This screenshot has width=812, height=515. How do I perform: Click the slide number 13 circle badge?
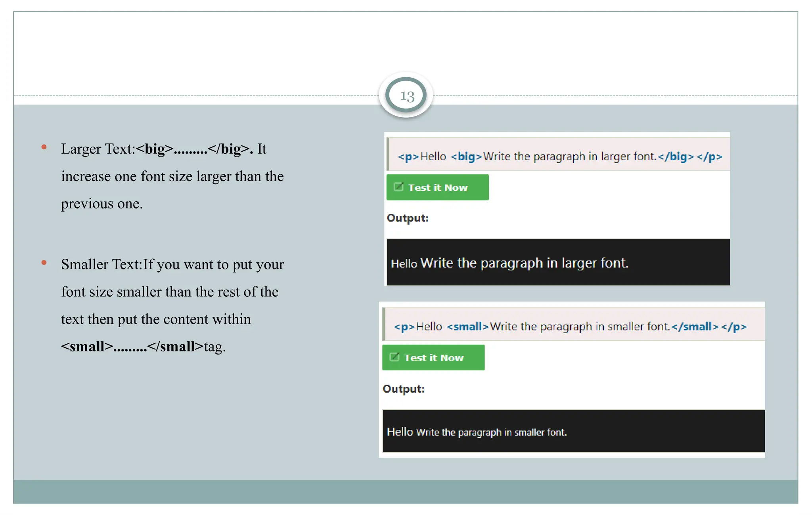click(x=406, y=95)
